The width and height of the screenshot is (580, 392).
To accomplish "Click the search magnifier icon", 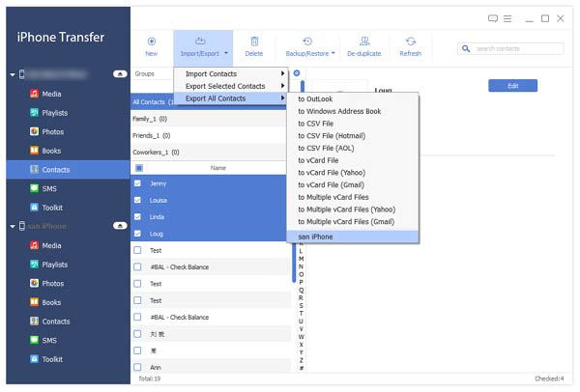I will coord(466,48).
